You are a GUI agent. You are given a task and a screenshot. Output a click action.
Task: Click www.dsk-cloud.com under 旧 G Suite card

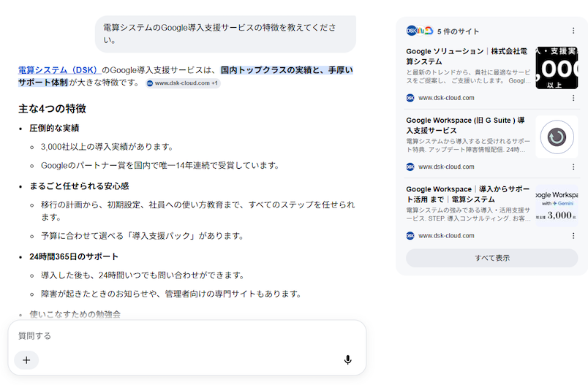click(x=446, y=167)
